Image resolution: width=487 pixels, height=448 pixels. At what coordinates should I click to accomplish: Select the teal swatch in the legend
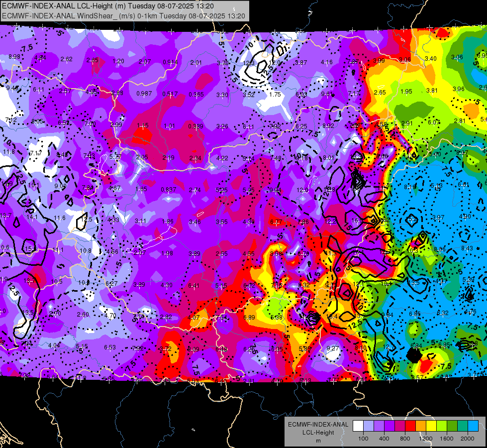[462, 426]
